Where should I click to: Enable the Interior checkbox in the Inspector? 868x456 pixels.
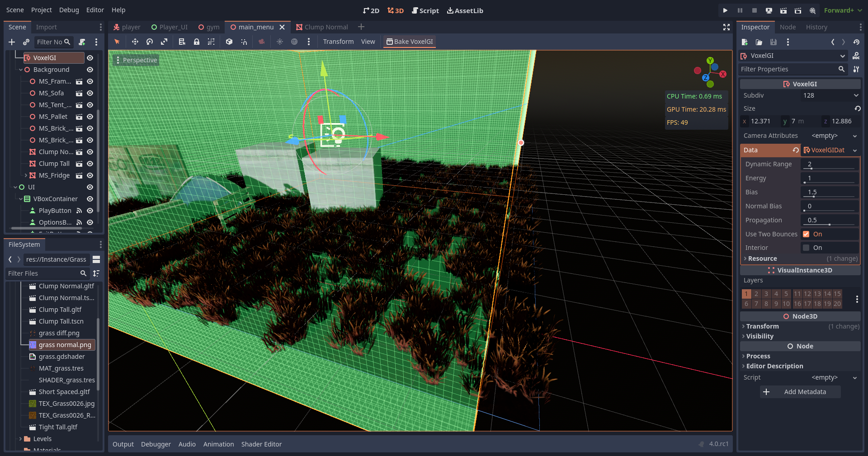click(x=807, y=248)
